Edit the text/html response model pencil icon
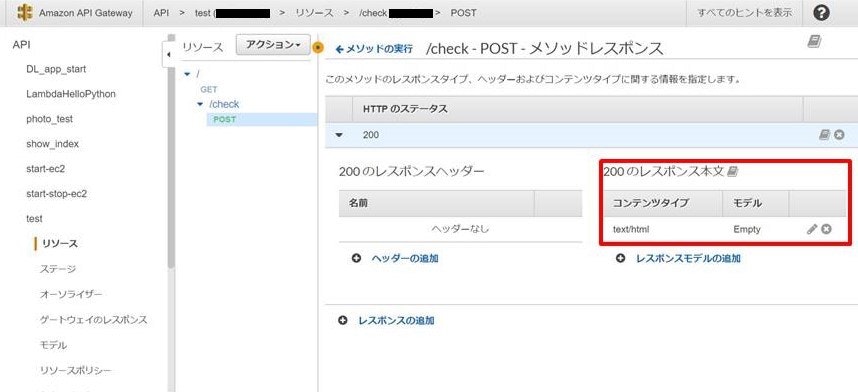This screenshot has width=858, height=392. [812, 229]
